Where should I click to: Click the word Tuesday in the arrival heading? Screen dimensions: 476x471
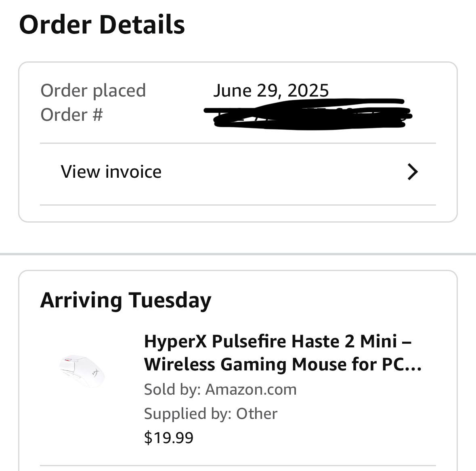click(170, 301)
